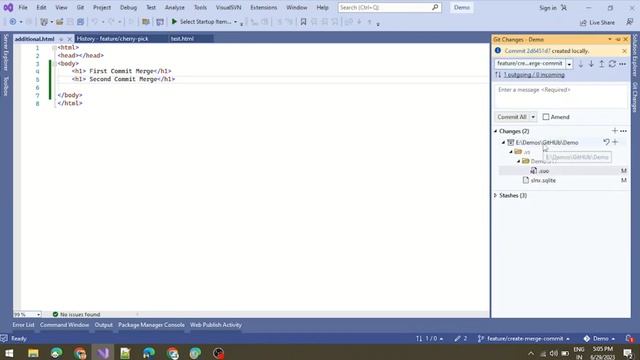Push commits with the up-arrow icon
Screen dimensions: 640x360
pyautogui.click(x=602, y=64)
